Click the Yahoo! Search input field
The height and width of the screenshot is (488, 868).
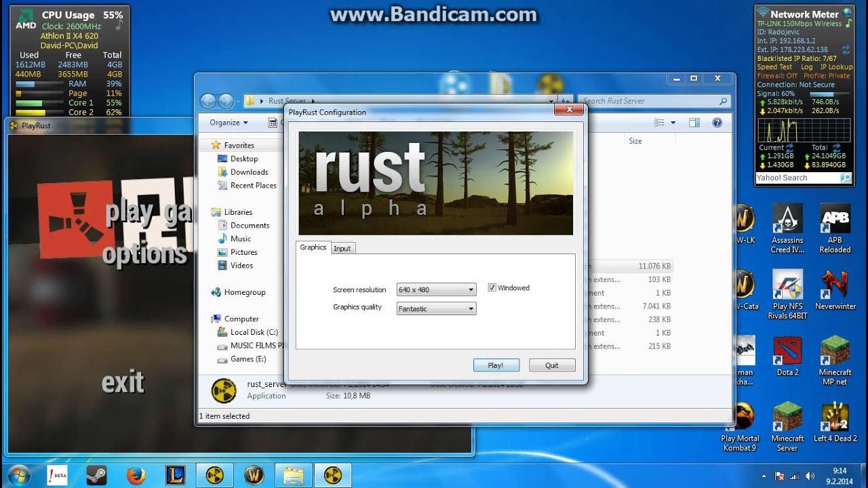pos(797,178)
